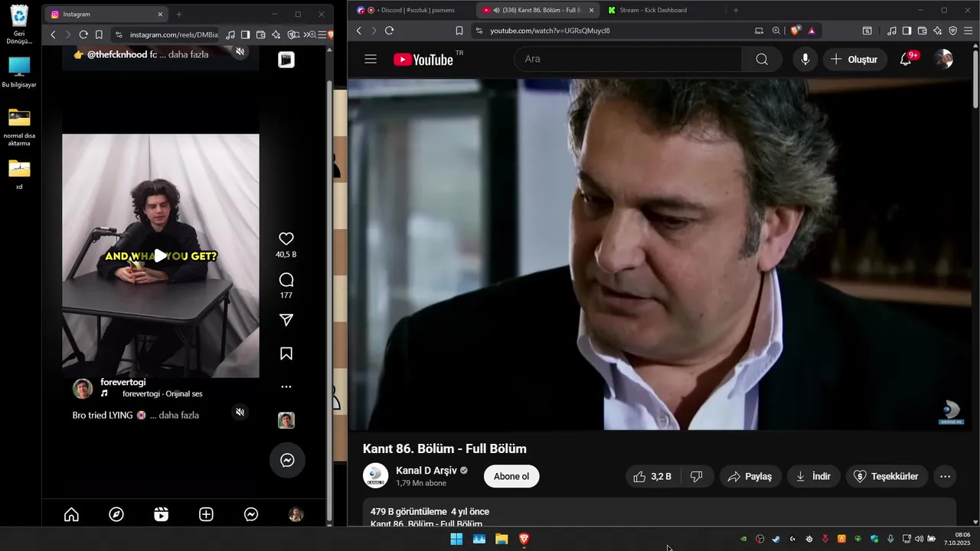Like the Instagram reel with heart icon
Viewport: 980px width, 551px height.
pyautogui.click(x=286, y=239)
